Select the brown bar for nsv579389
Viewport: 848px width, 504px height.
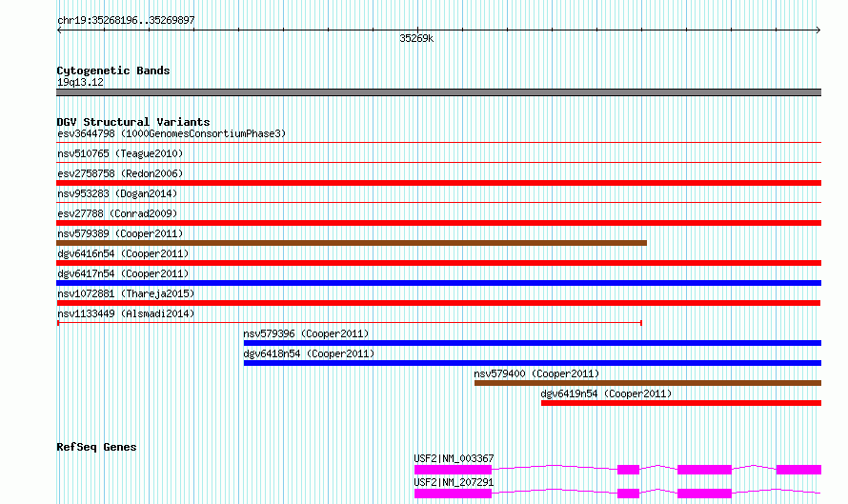tap(352, 243)
